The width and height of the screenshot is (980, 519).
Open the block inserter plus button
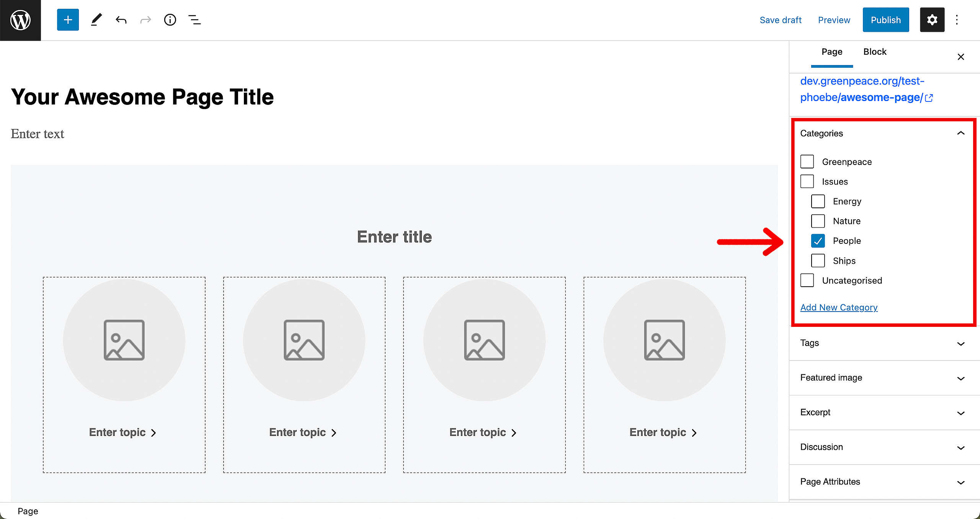pos(68,20)
